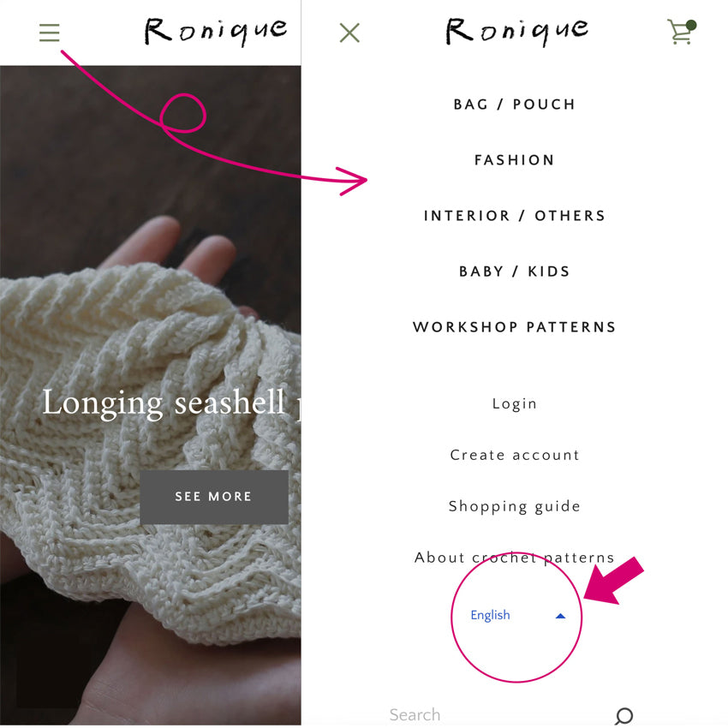
Task: Click the Ronique logo above the hero image
Action: point(216,31)
